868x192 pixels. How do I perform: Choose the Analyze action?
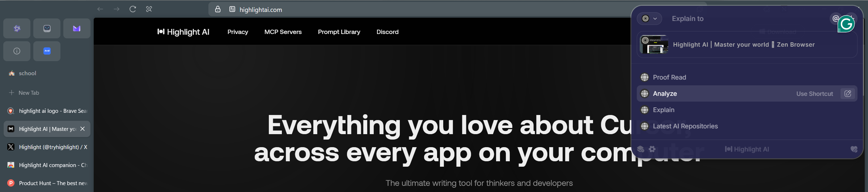[x=747, y=94]
